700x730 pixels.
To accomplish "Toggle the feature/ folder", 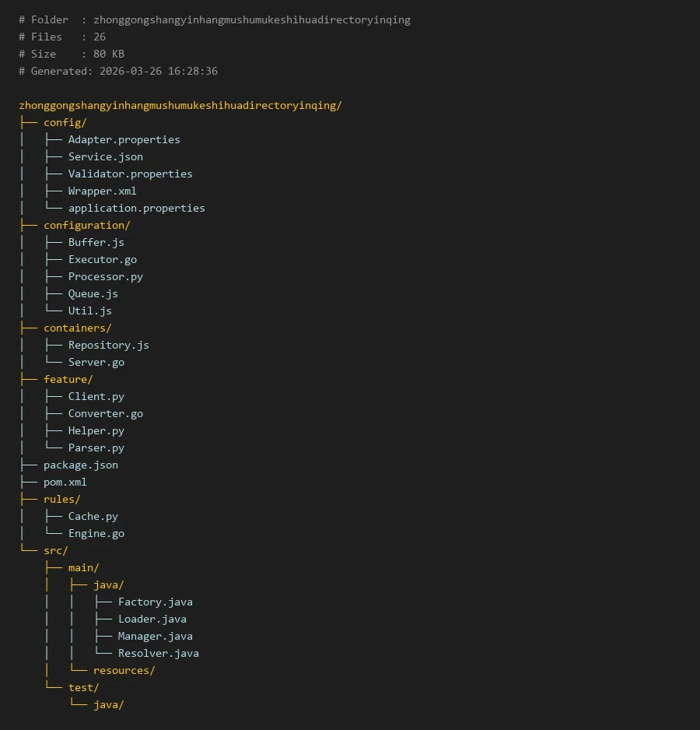I will pyautogui.click(x=68, y=379).
